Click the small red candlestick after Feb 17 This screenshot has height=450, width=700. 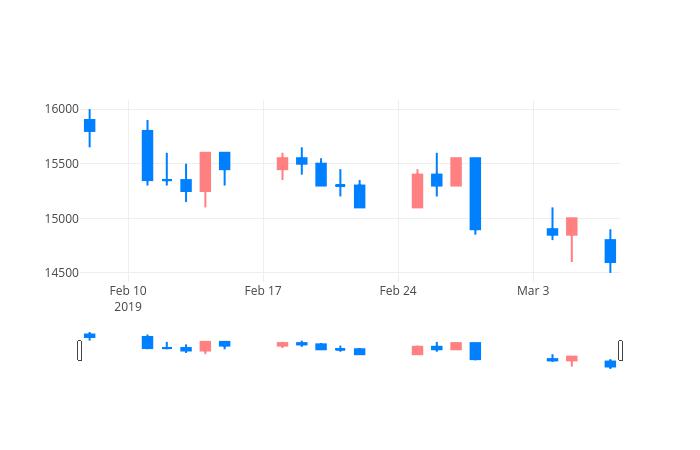tap(283, 164)
